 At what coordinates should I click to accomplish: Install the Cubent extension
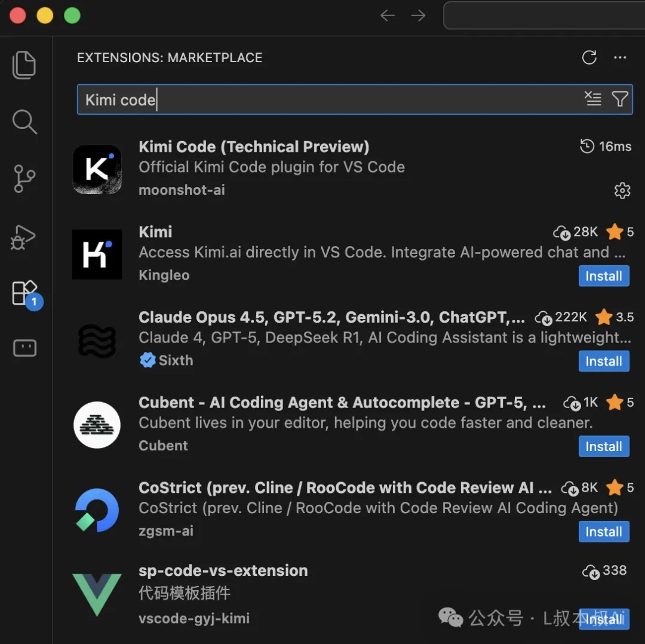(603, 446)
